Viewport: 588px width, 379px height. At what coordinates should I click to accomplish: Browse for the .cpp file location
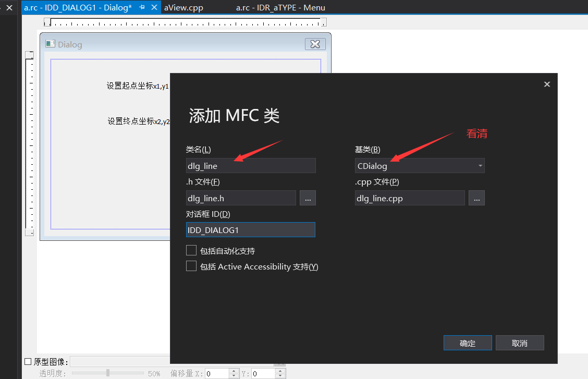[x=476, y=198]
